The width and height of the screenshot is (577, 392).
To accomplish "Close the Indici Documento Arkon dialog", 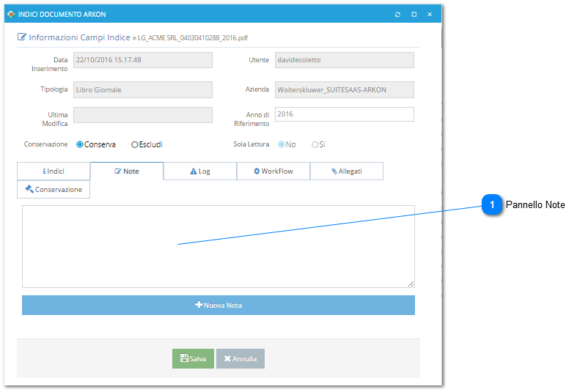I will [x=430, y=15].
